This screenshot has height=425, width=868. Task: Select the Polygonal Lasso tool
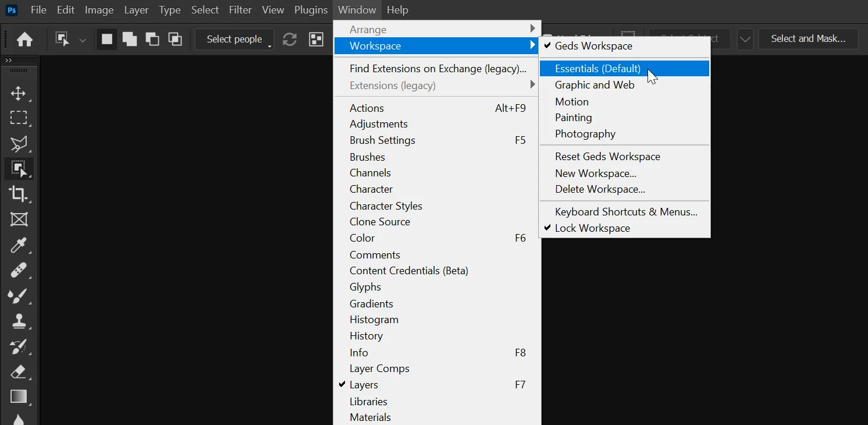(x=19, y=144)
